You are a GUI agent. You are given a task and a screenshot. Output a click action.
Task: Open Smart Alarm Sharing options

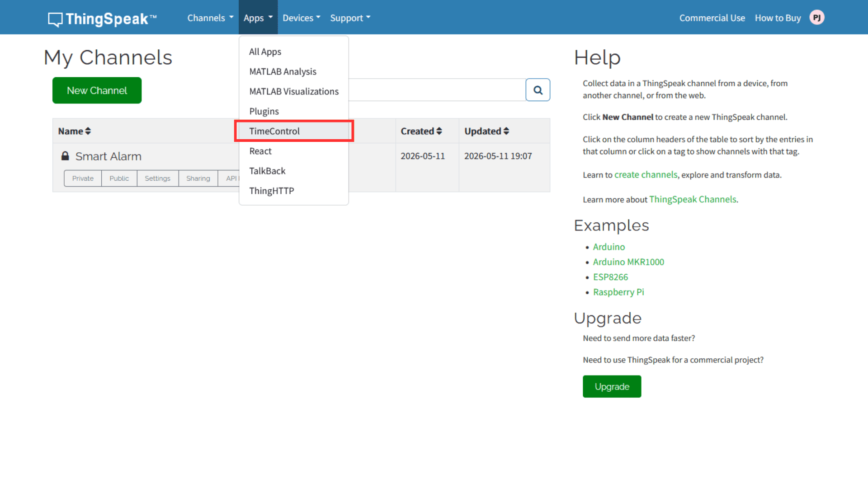point(198,178)
